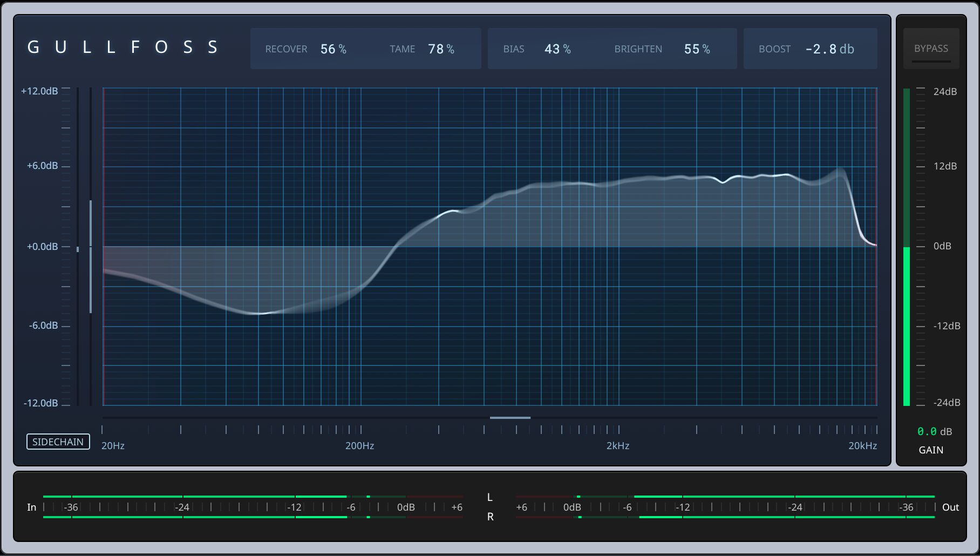This screenshot has height=556, width=980.
Task: Adjust the BIAS 43% value
Action: coord(557,49)
